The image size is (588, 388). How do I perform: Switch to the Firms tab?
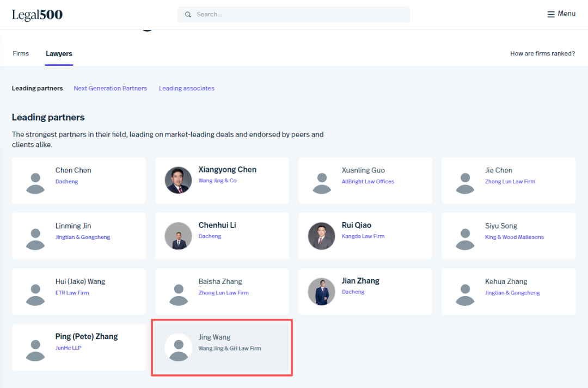tap(21, 54)
